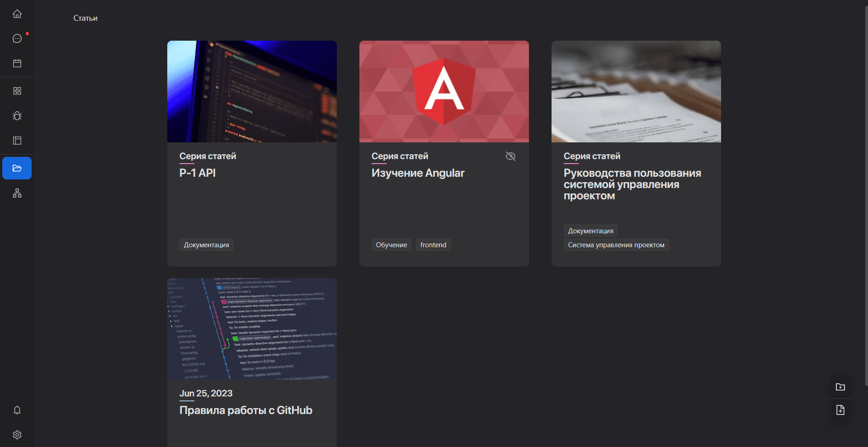Toggle hidden eye icon on Angular card

[x=510, y=156]
